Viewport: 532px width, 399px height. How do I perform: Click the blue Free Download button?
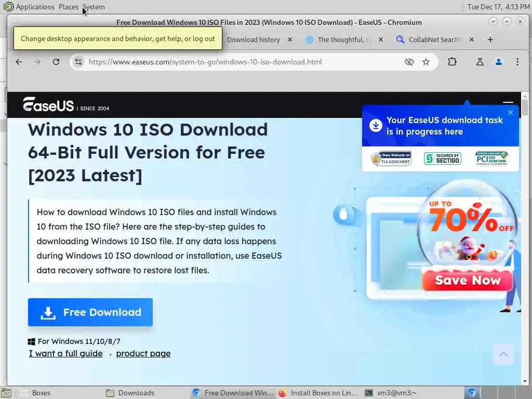click(x=90, y=312)
